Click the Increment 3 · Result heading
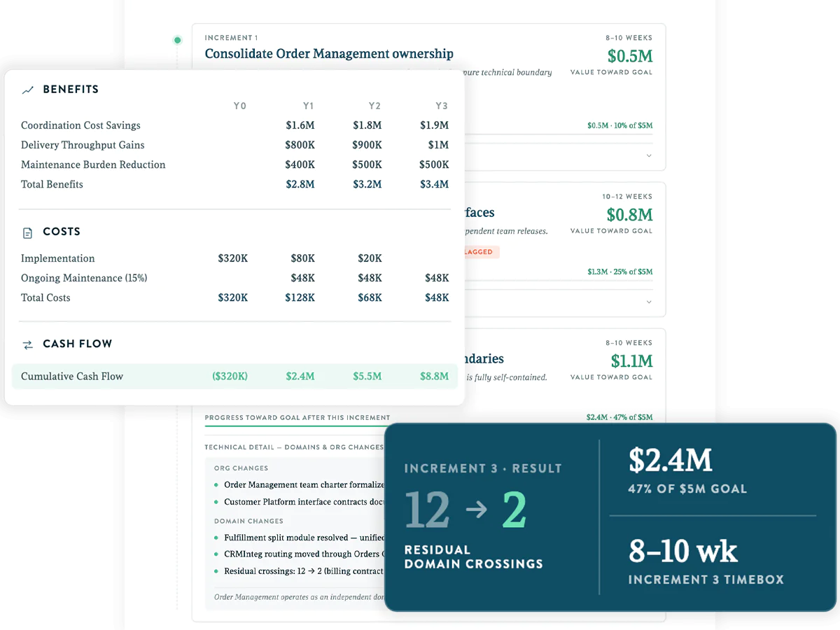The height and width of the screenshot is (630, 840). 483,468
